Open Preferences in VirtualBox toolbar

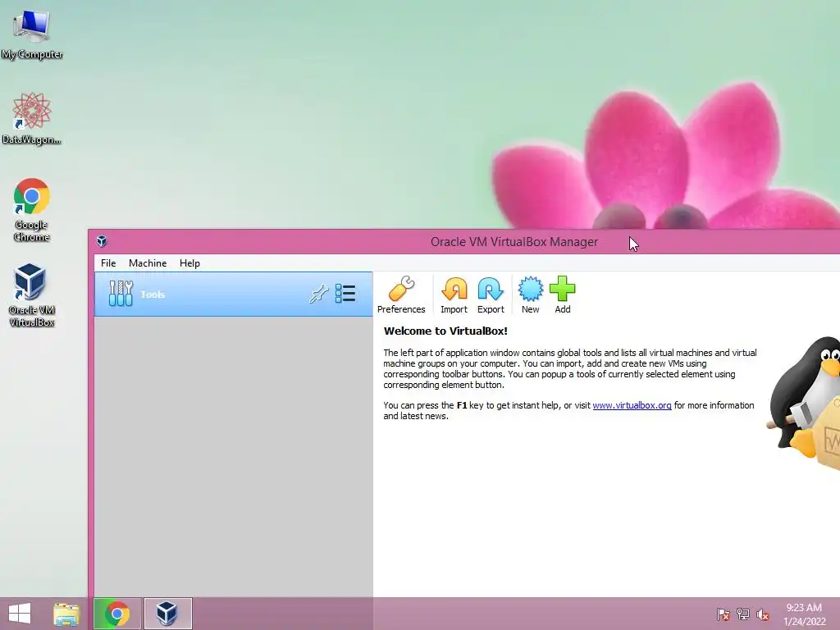point(401,294)
